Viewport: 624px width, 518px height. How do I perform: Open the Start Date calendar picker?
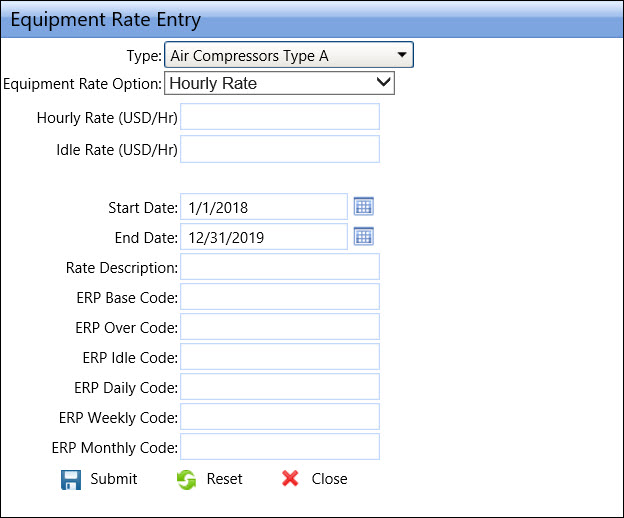coord(364,207)
